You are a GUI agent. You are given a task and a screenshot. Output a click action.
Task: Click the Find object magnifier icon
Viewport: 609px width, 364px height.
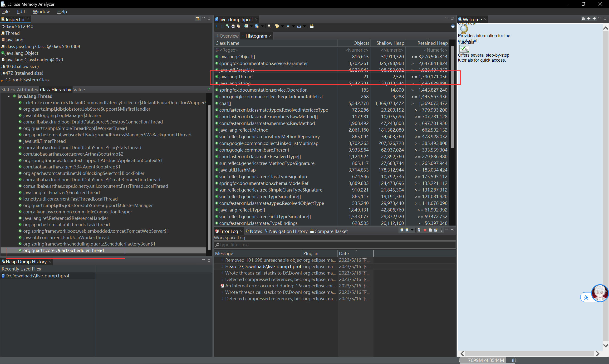[270, 26]
